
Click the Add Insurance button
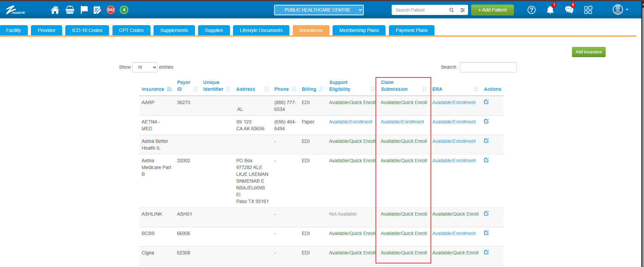point(588,52)
